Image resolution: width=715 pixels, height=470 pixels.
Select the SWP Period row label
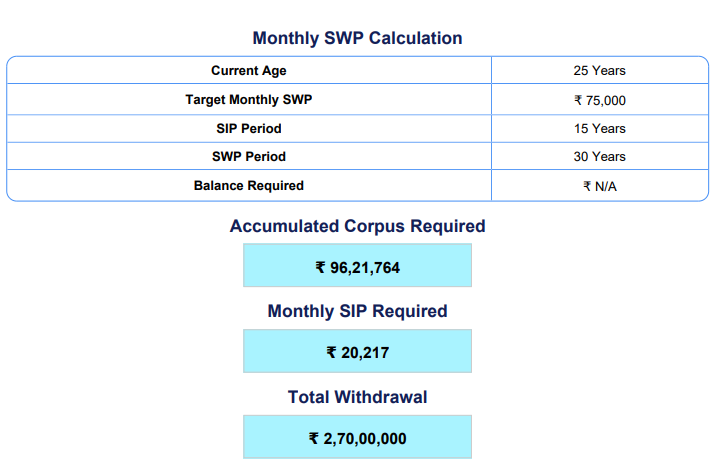click(248, 157)
